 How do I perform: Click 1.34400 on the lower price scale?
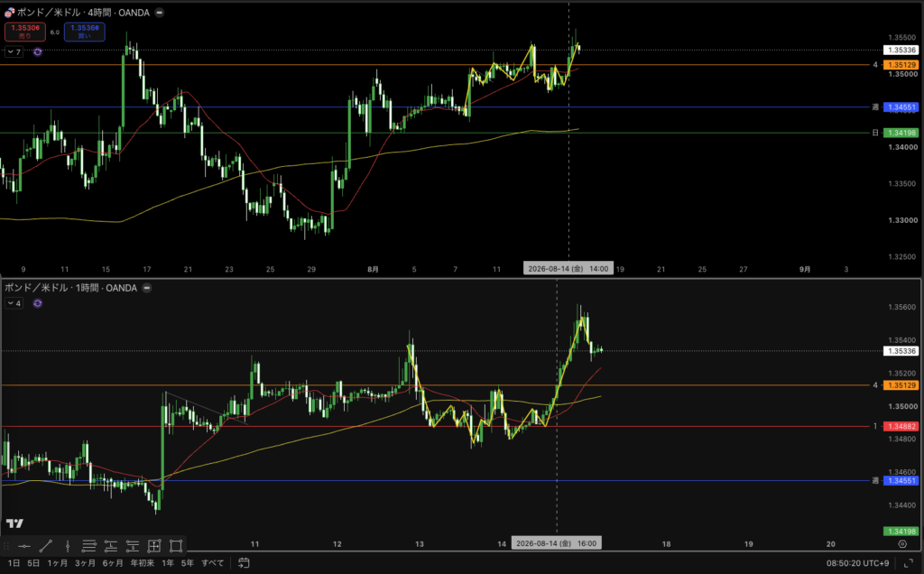[902, 505]
